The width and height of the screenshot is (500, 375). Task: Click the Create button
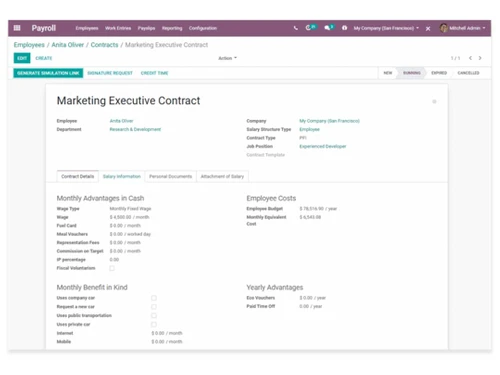[x=44, y=58]
